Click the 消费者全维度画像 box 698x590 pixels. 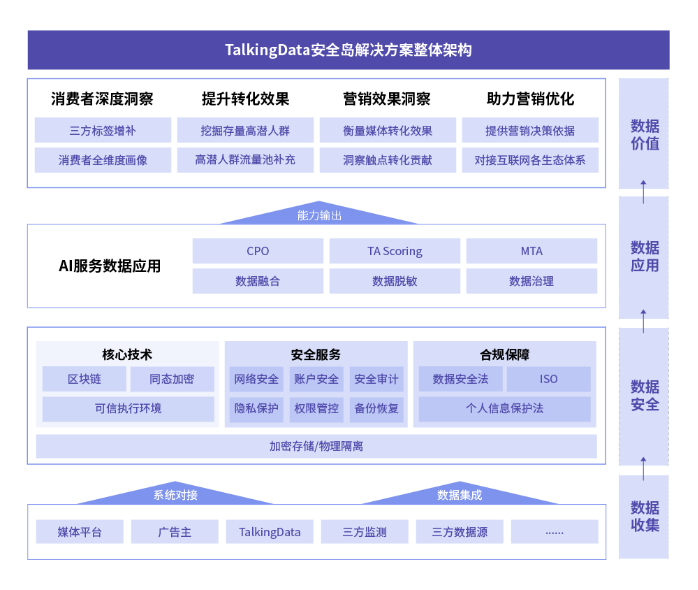103,160
